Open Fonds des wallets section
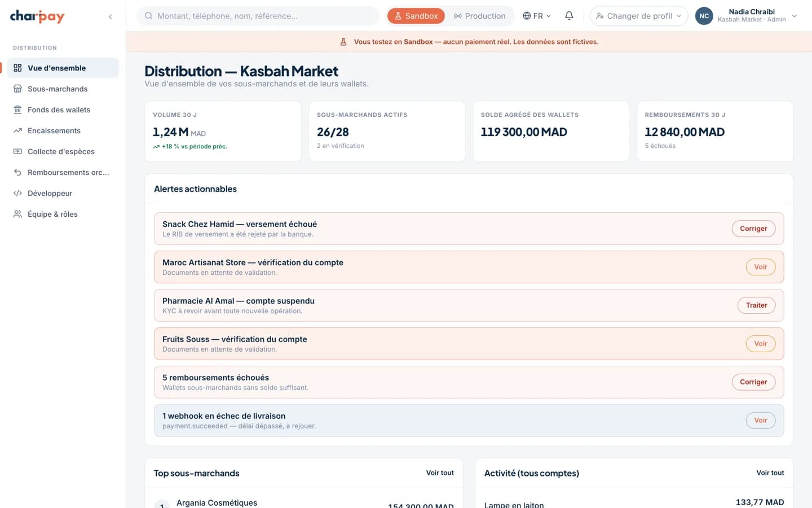Viewport: 812px width, 508px height. point(63,110)
